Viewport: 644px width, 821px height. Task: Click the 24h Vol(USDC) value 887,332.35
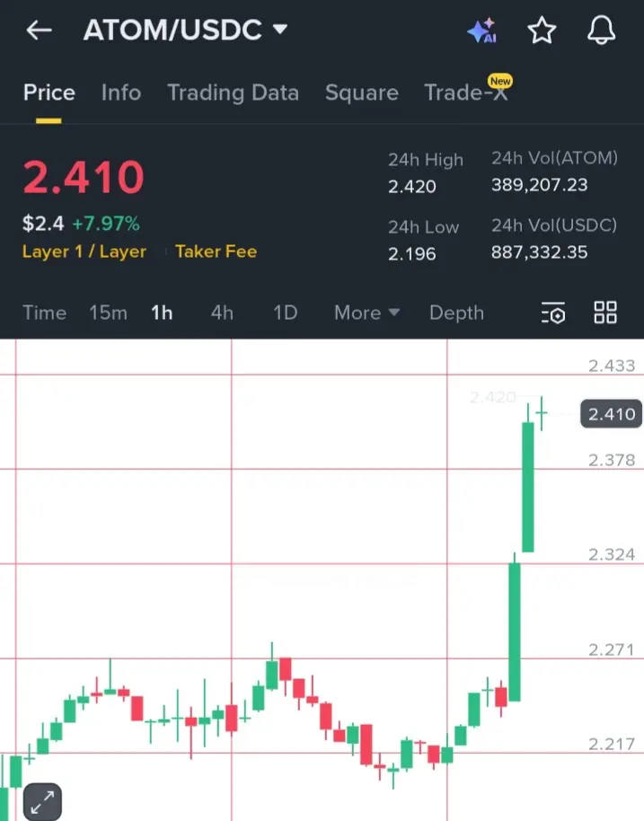[x=539, y=252]
